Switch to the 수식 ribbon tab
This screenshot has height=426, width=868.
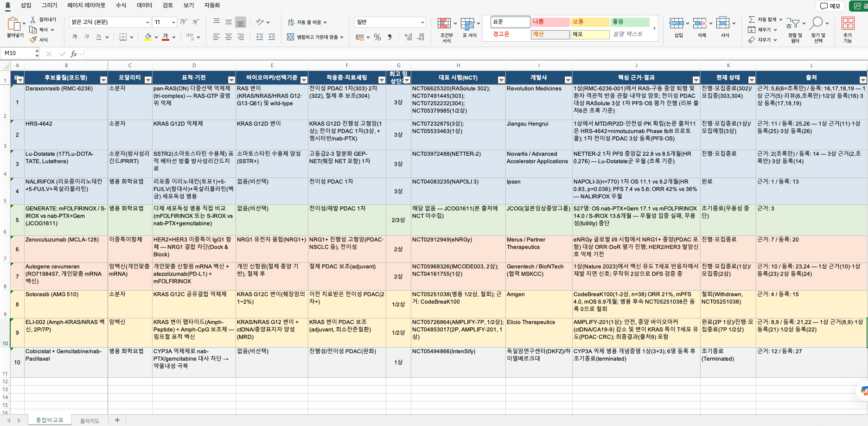(x=121, y=5)
